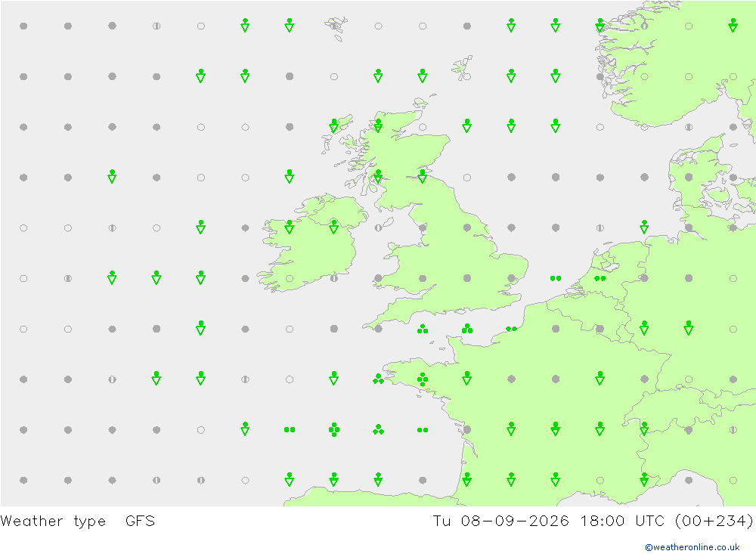Select the forecast timestamp Tu 08-09-2026 18:00 UTC
The width and height of the screenshot is (756, 554).
click(547, 522)
